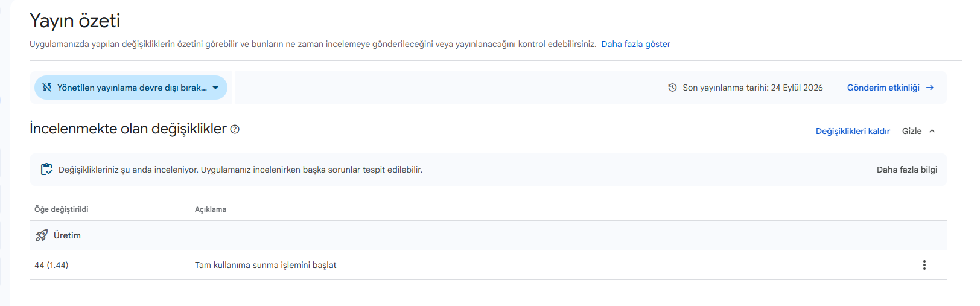Click the 44 (1.44) release entry

coord(51,265)
